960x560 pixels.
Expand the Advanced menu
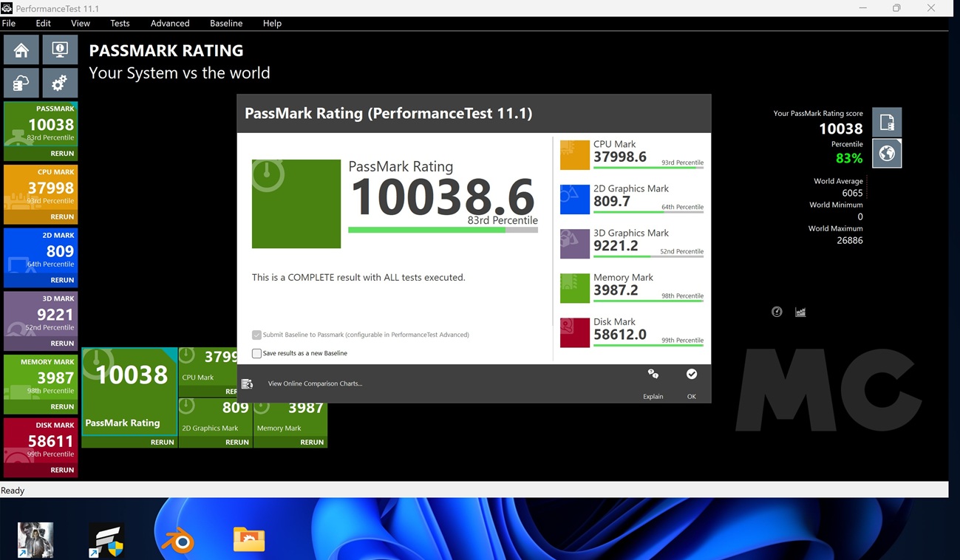pos(170,23)
